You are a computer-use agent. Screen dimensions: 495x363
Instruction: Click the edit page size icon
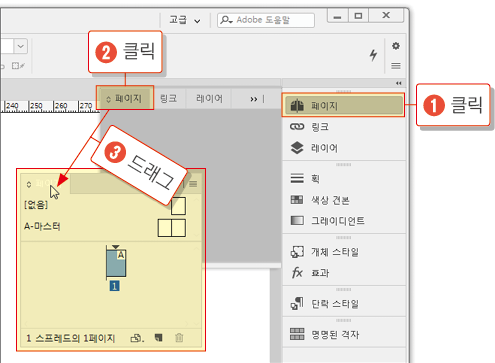137,338
